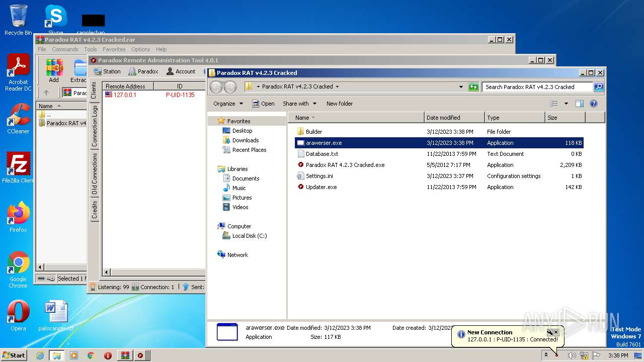Click the Explorer help icon
The width and height of the screenshot is (644, 362).
[594, 104]
